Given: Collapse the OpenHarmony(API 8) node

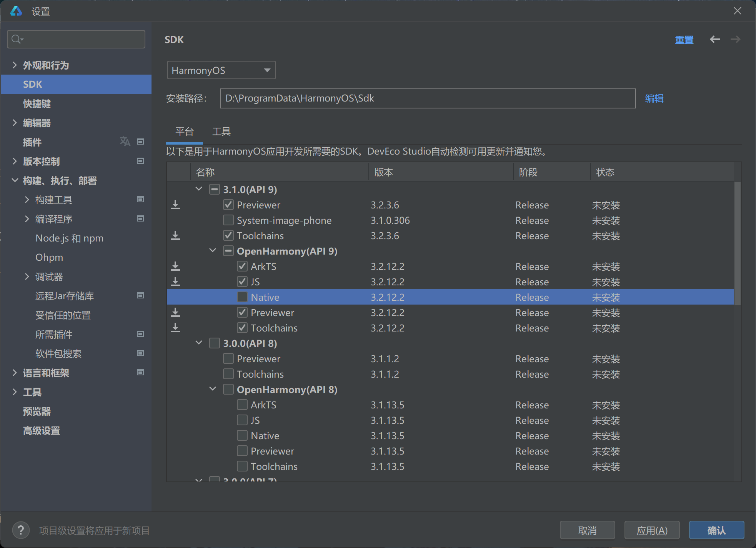Looking at the screenshot, I should click(x=213, y=389).
